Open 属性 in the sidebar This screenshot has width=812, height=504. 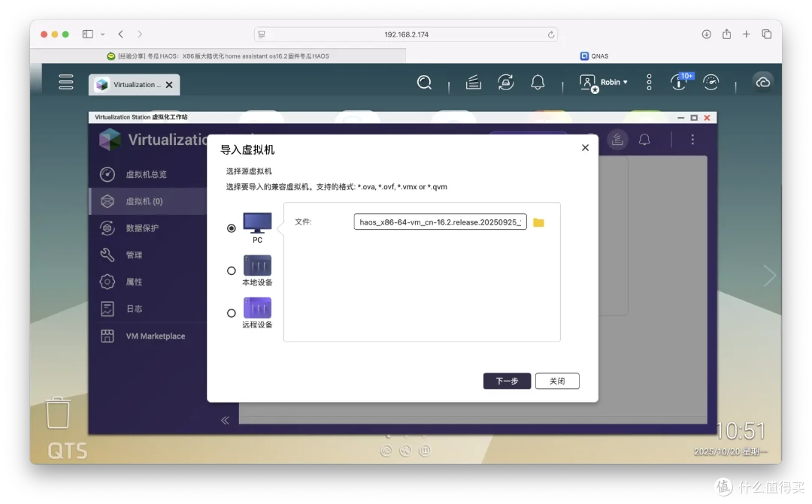coord(148,282)
